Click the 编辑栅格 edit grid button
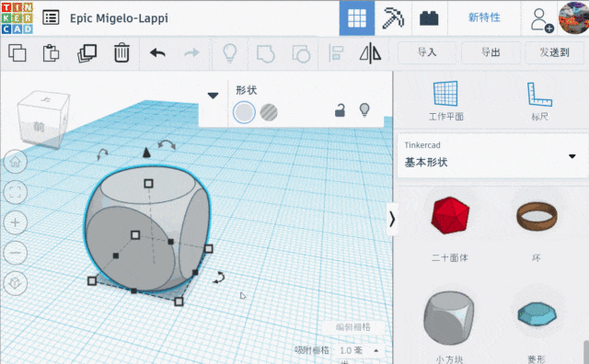589x364 pixels. [353, 327]
